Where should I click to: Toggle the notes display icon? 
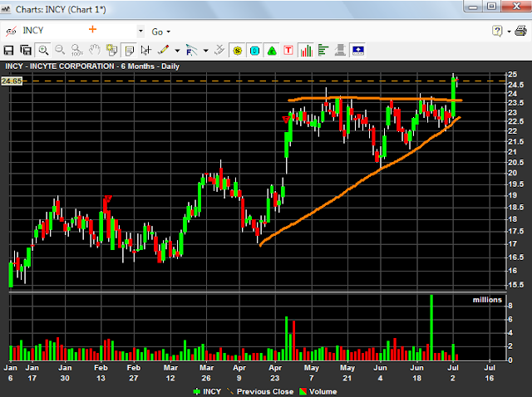click(129, 51)
